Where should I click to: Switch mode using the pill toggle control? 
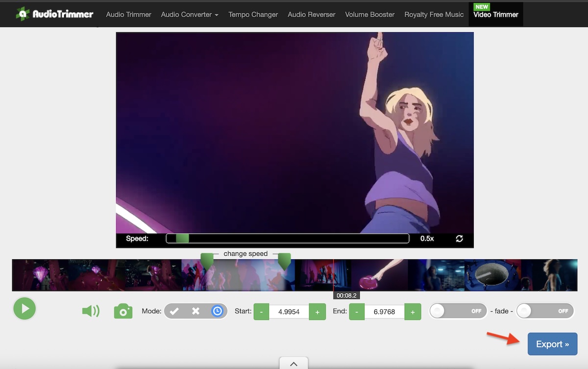point(196,311)
